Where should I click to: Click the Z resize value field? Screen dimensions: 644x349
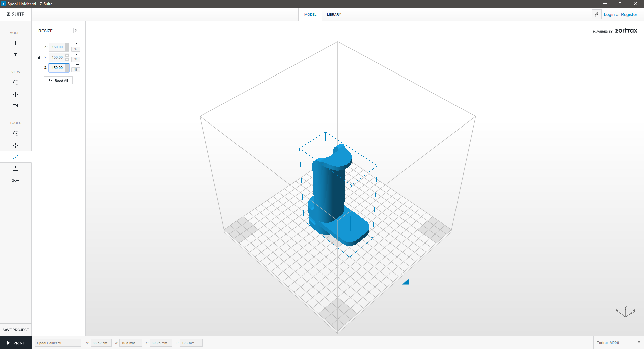tap(57, 68)
